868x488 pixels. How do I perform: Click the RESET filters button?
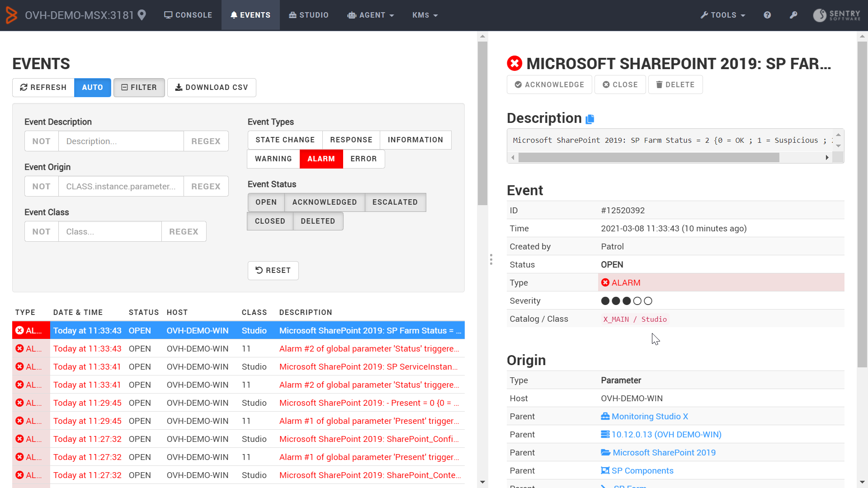click(273, 271)
